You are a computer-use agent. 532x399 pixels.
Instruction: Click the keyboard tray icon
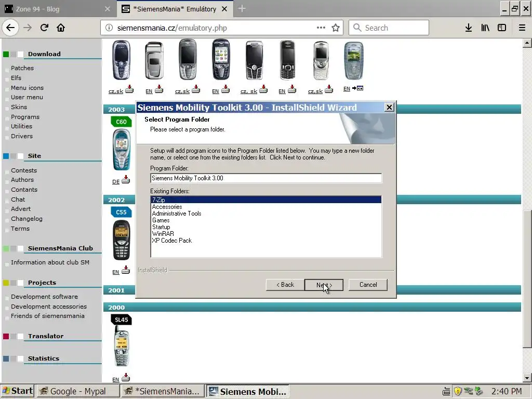(x=446, y=392)
